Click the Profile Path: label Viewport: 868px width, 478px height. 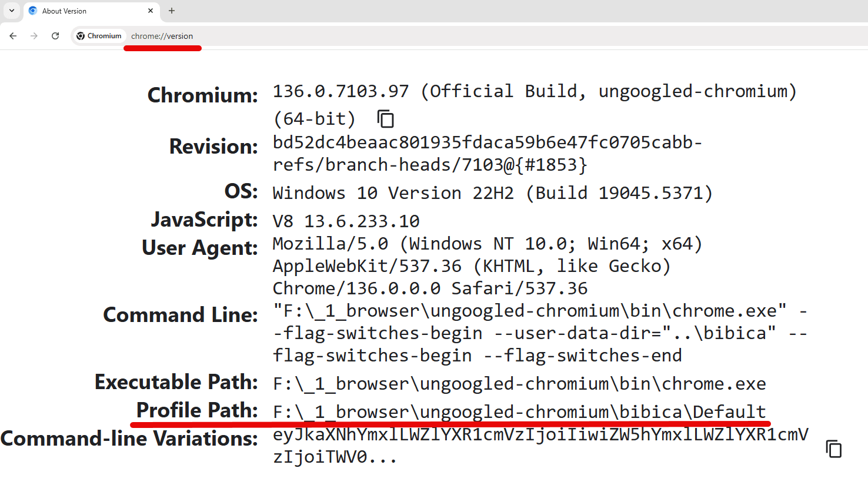point(197,410)
